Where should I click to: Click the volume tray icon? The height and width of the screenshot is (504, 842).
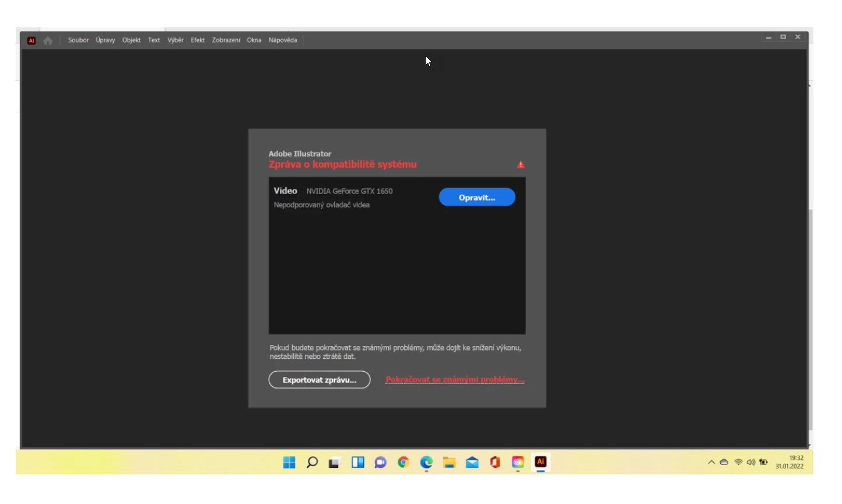(x=751, y=462)
